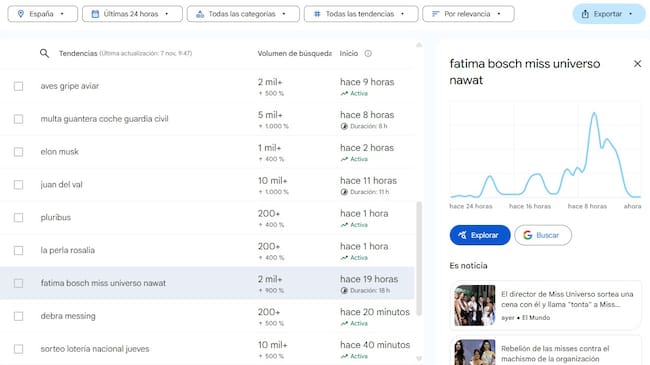The width and height of the screenshot is (650, 365).
Task: Open the sorteo lotería nacional jueves trend
Action: click(95, 349)
